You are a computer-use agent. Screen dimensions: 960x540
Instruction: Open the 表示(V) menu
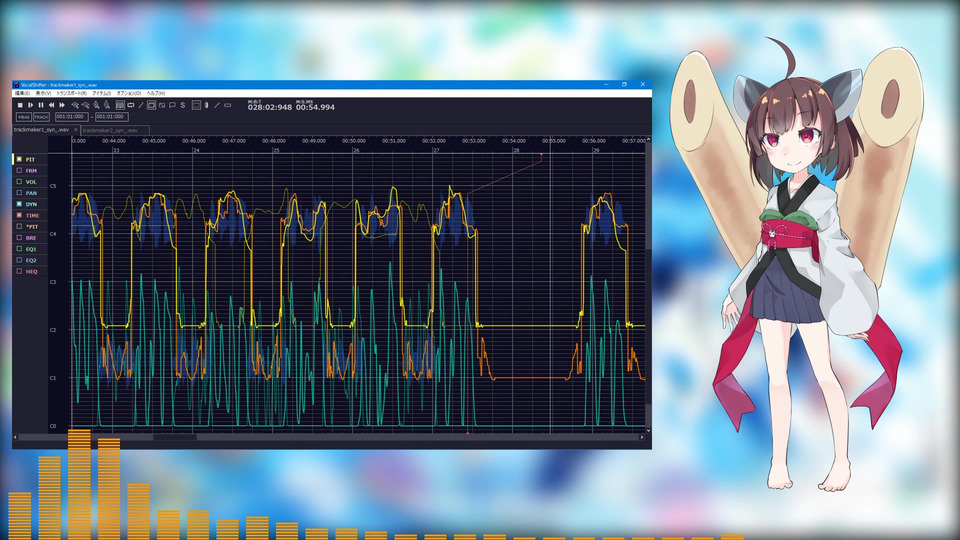pos(43,94)
